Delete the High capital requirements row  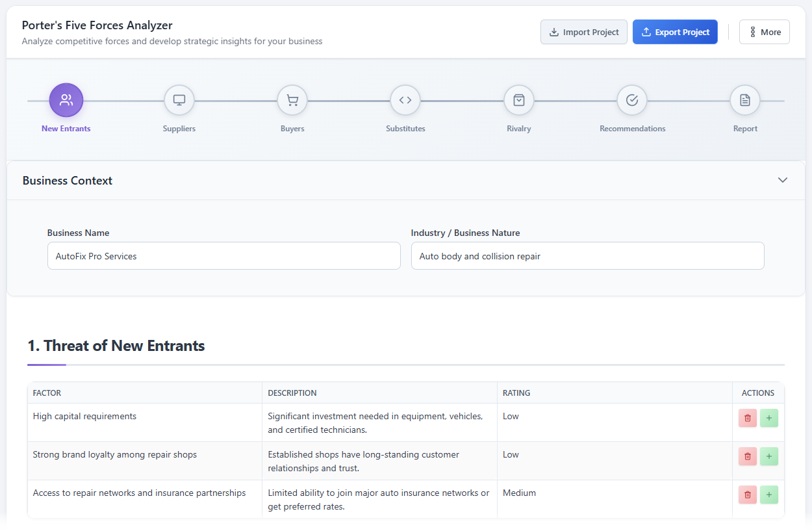748,418
